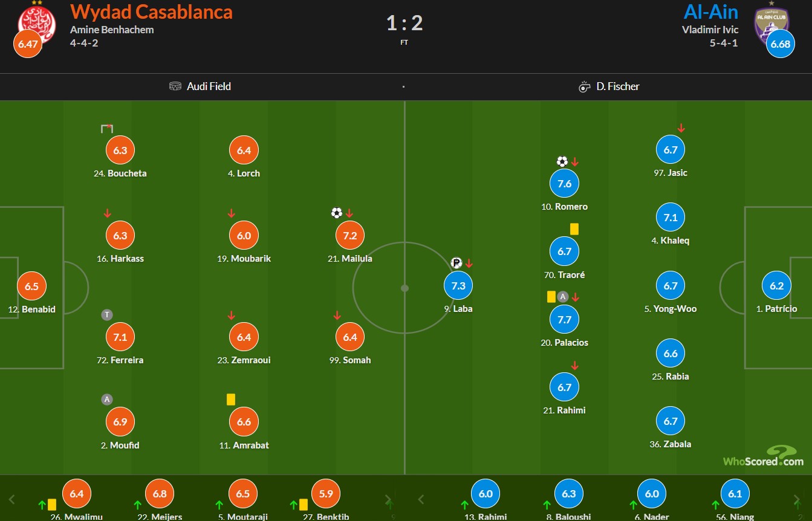
Task: Click the yellow card above Amrabat
Action: 231,400
